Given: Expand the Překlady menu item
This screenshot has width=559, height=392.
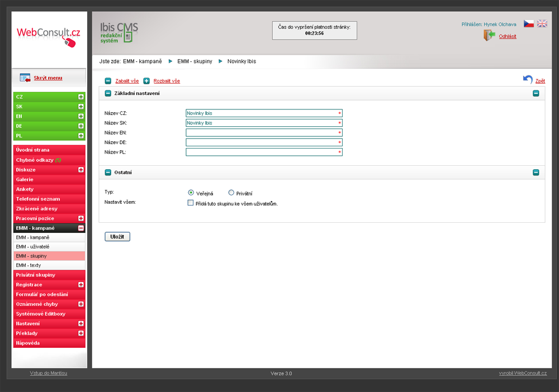Looking at the screenshot, I should pos(81,333).
